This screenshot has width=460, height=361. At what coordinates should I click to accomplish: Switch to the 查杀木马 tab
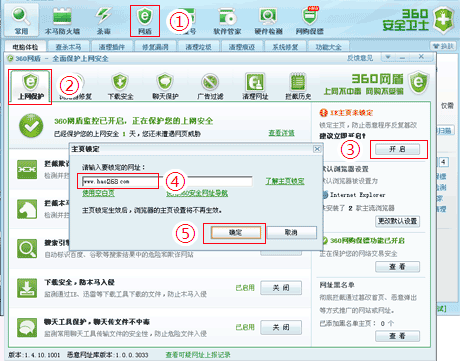pyautogui.click(x=69, y=47)
